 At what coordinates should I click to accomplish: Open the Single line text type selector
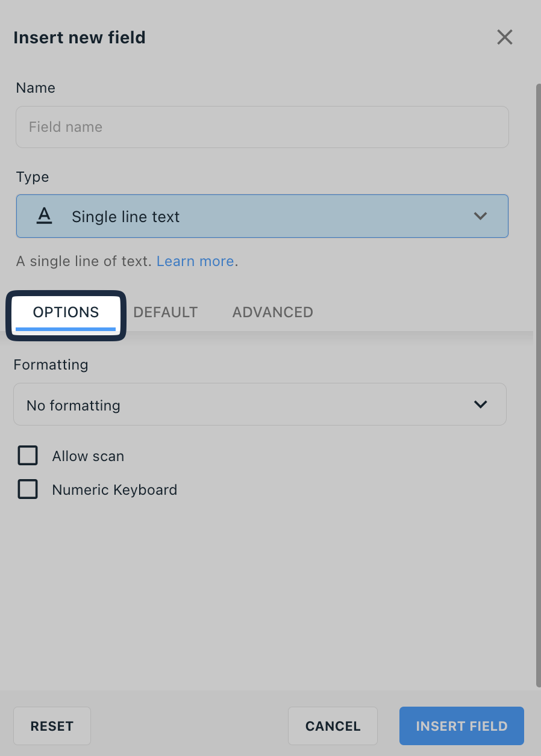pos(262,216)
